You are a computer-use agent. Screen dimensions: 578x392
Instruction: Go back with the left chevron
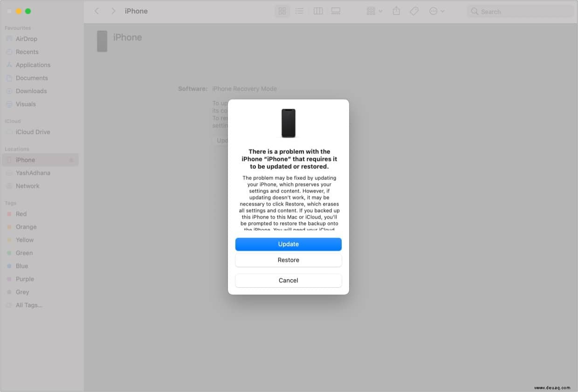pos(97,11)
